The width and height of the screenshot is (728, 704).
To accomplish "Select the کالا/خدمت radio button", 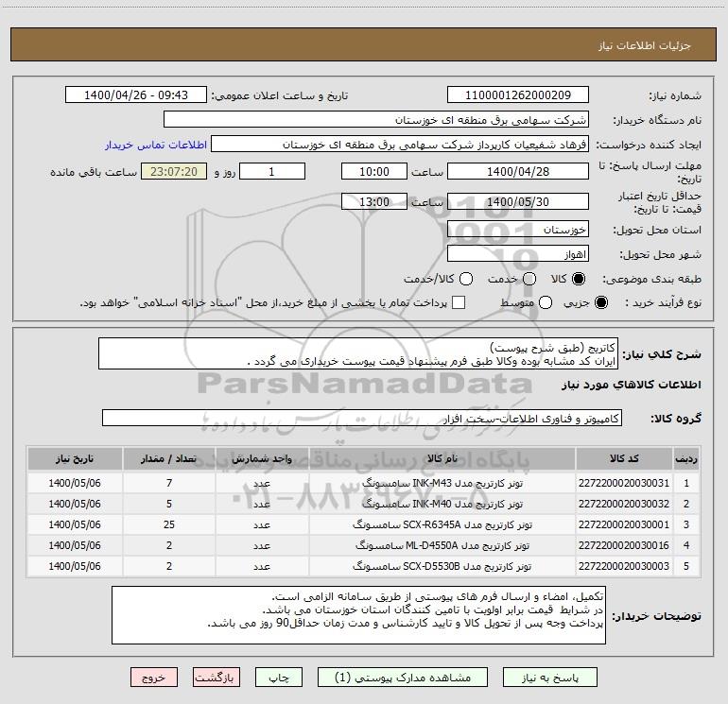I will coord(466,279).
